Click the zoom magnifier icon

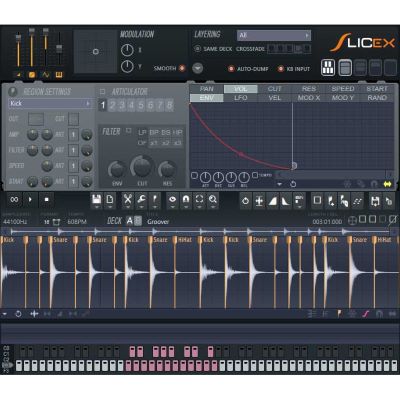pos(213,200)
